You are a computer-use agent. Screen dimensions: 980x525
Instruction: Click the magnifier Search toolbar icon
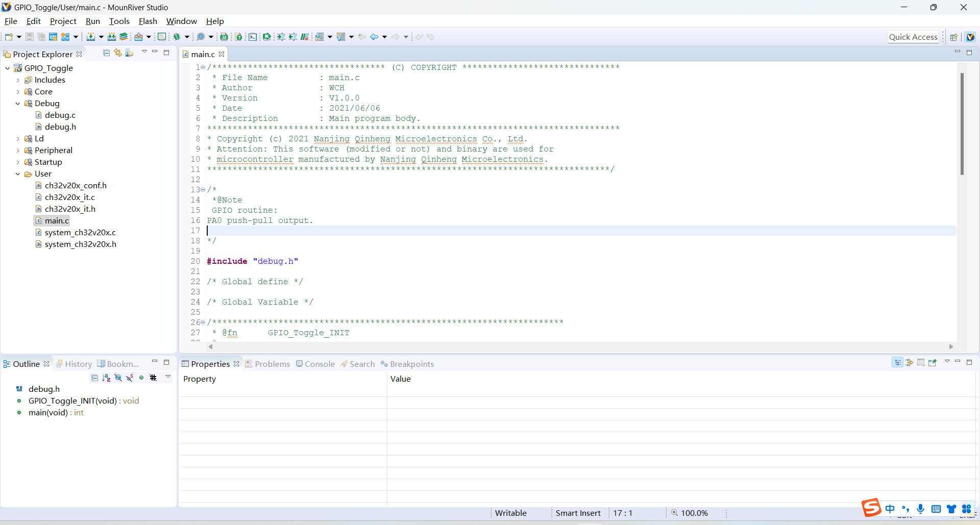pyautogui.click(x=201, y=37)
